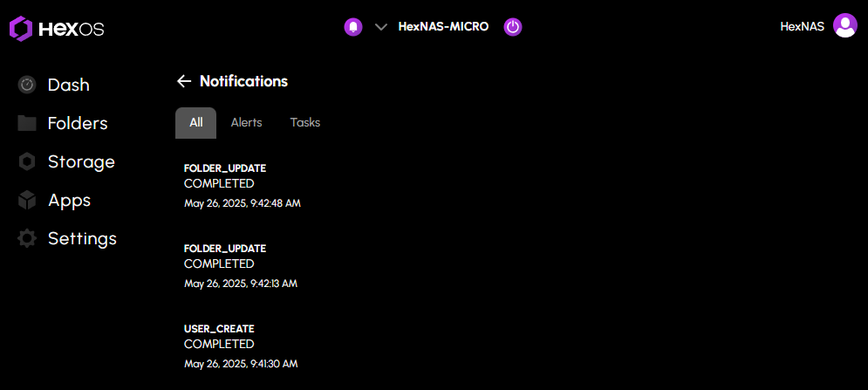This screenshot has height=390, width=868.
Task: Switch to the Tasks tab
Action: (305, 123)
